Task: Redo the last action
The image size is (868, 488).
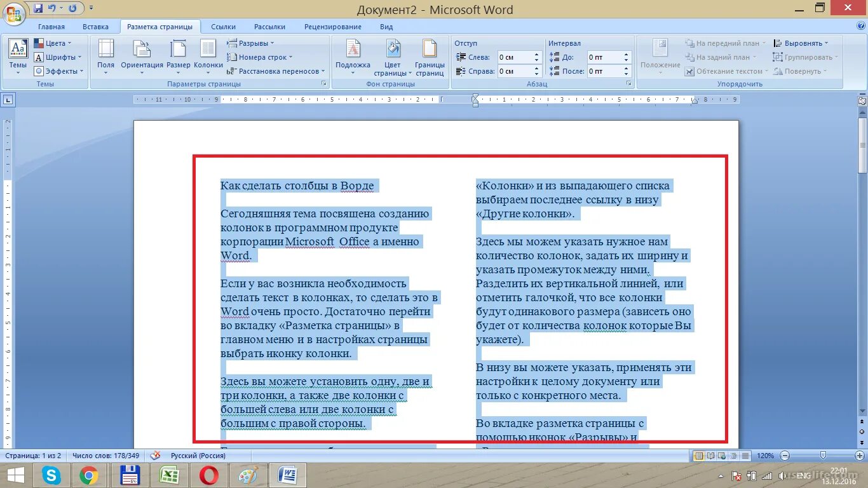Action: coord(72,9)
